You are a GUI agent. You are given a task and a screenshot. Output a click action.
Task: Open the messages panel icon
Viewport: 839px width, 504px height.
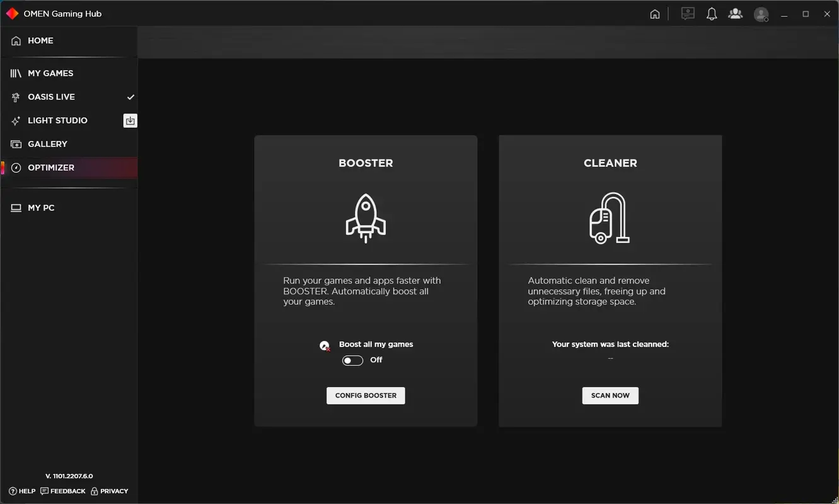688,14
